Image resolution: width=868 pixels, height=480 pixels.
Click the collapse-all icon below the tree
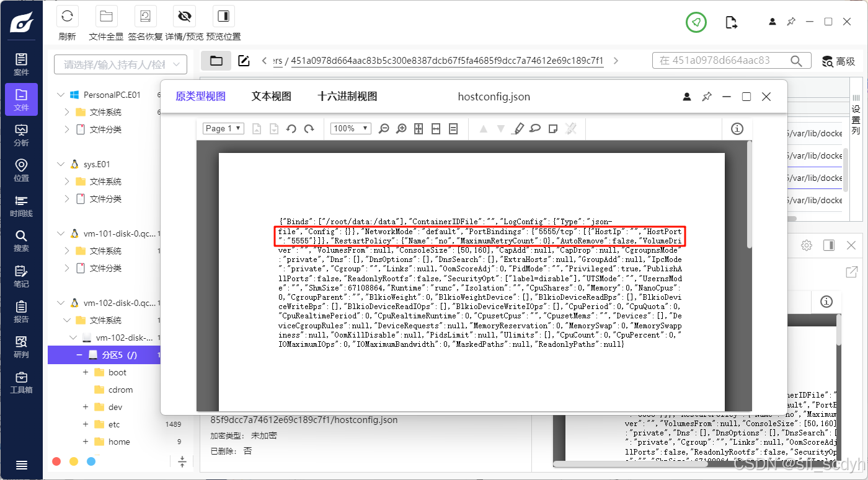(x=182, y=461)
